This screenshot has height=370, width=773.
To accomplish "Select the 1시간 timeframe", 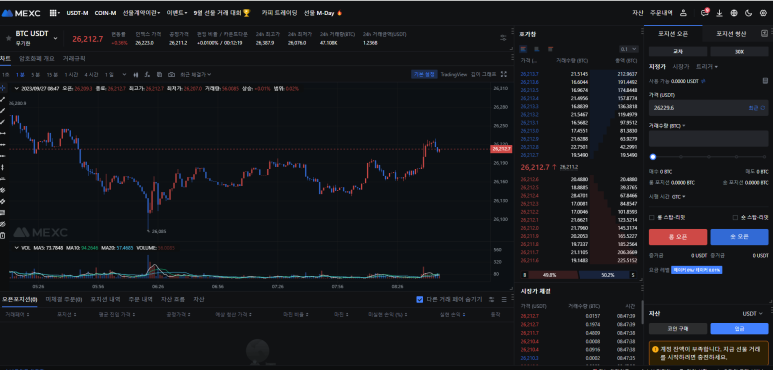I will 71,74.
